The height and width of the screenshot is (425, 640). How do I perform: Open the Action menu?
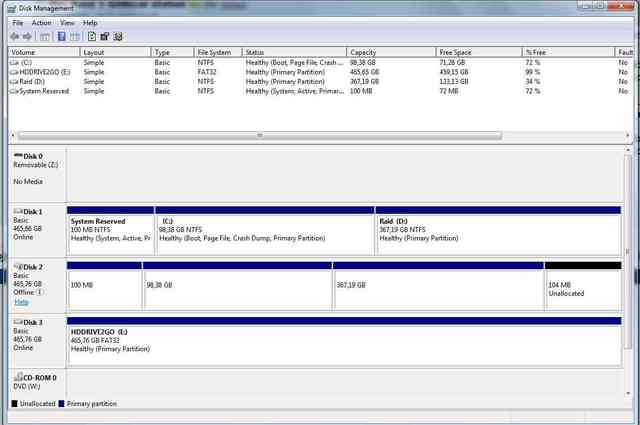[x=42, y=23]
